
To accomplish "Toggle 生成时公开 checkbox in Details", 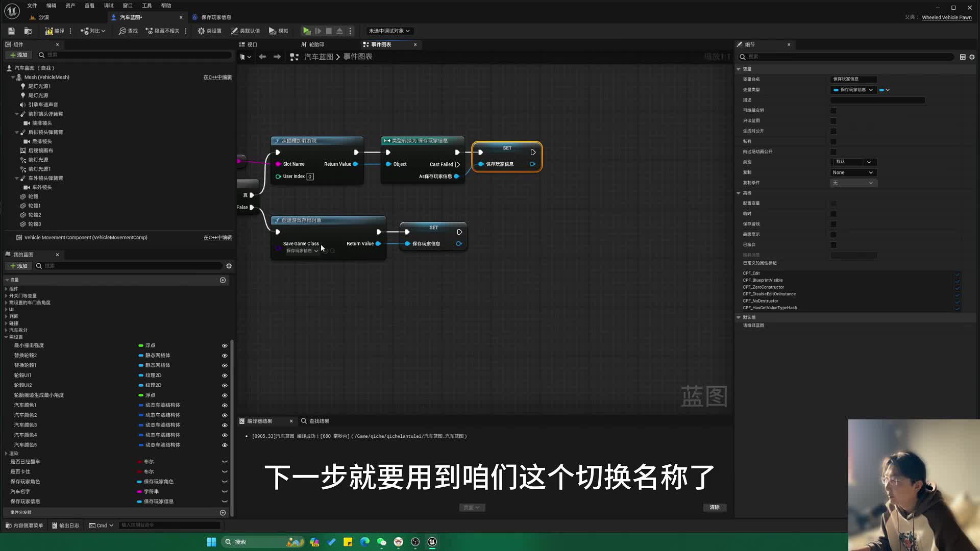I will 834,132.
